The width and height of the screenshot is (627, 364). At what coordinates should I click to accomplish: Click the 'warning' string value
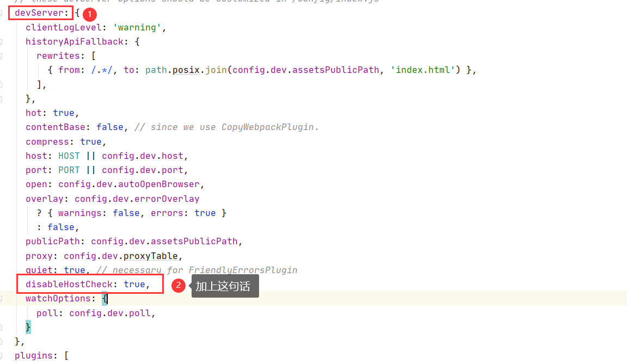point(137,27)
